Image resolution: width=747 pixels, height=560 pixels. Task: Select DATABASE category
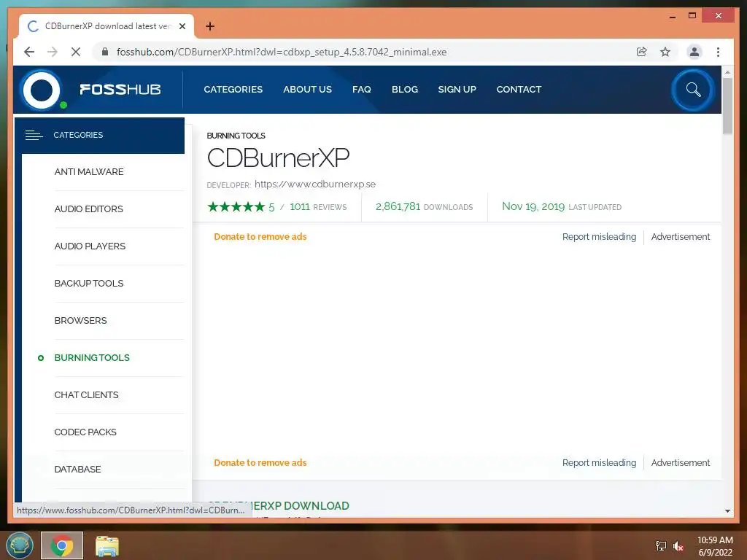click(x=77, y=469)
